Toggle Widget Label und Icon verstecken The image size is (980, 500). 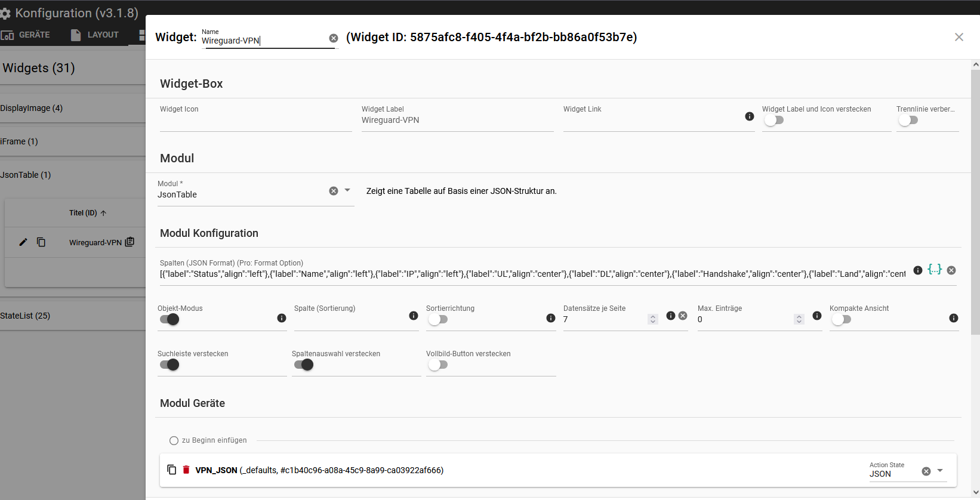pos(774,120)
